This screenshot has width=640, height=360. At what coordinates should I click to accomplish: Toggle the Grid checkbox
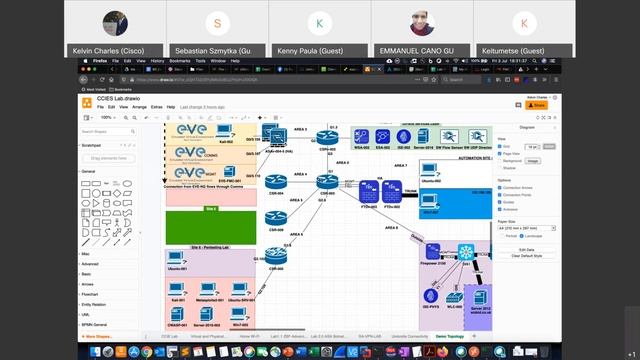(500, 146)
